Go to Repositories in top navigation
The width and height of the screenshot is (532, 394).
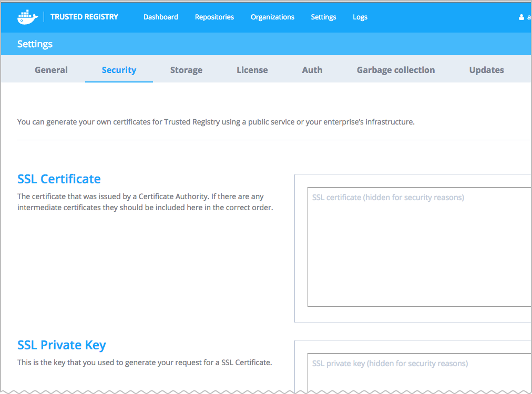coord(214,17)
